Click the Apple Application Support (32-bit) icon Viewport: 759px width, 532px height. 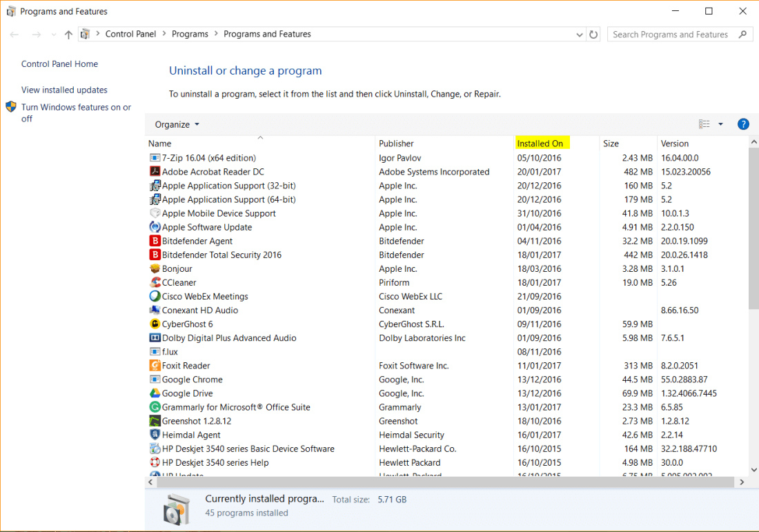tap(155, 186)
